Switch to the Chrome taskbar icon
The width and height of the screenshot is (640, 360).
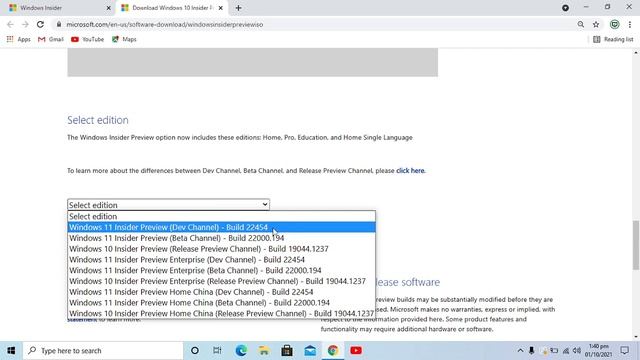click(x=333, y=351)
